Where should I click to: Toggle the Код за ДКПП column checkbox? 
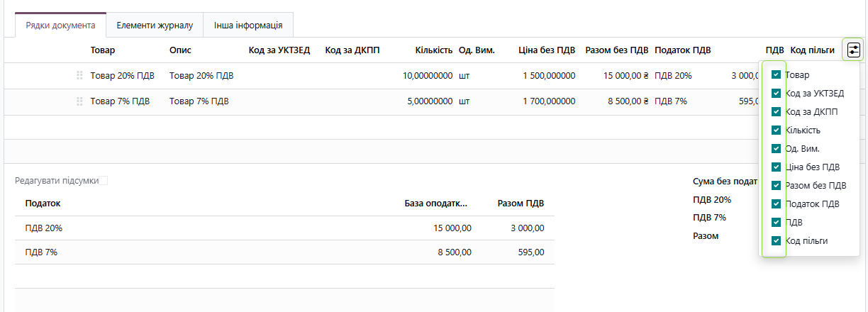(x=777, y=111)
